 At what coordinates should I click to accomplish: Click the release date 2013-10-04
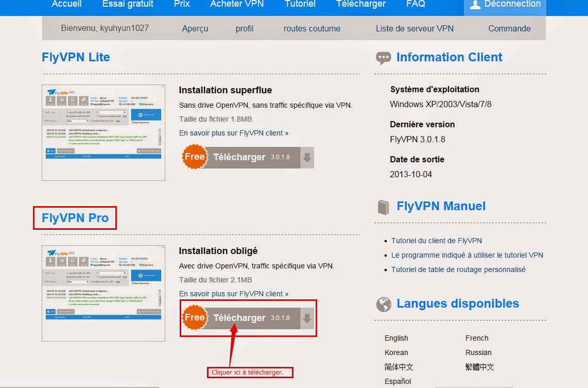(x=411, y=175)
